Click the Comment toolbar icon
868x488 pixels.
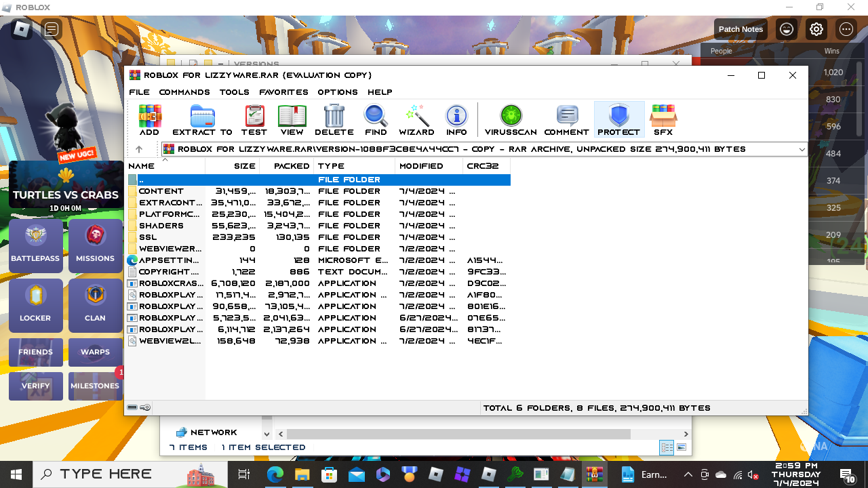[x=566, y=120]
